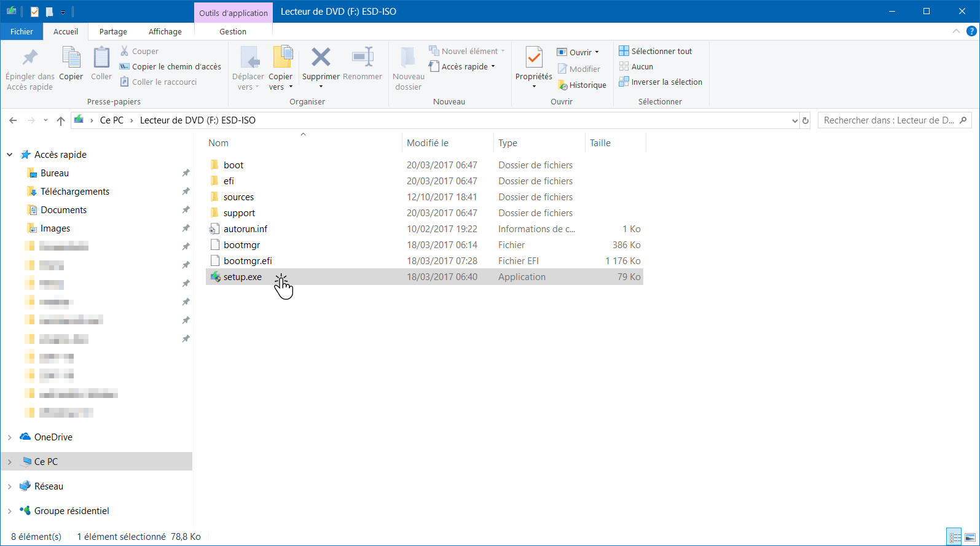Expand the Groupe résidentiel tree node
Viewport: 980px width, 546px height.
point(10,511)
